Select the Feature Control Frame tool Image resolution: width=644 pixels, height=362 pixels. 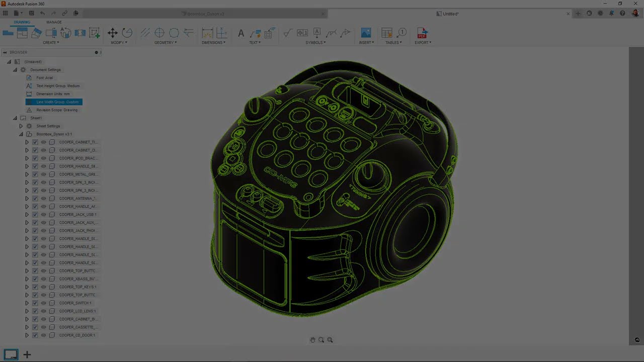pyautogui.click(x=302, y=33)
